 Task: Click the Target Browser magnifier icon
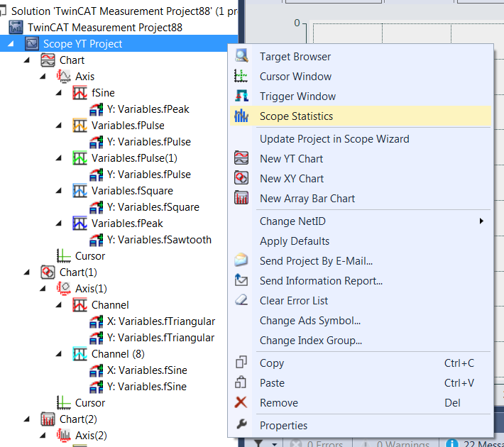click(241, 56)
